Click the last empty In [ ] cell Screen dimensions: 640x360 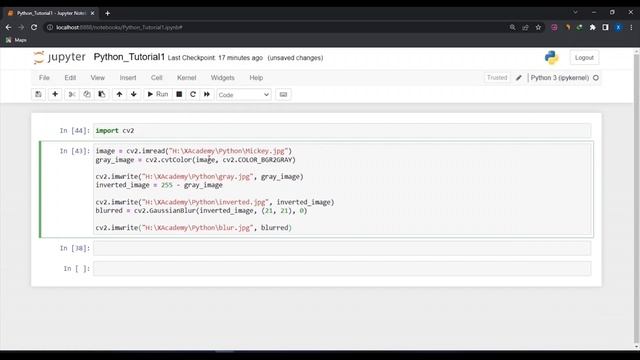pyautogui.click(x=342, y=269)
